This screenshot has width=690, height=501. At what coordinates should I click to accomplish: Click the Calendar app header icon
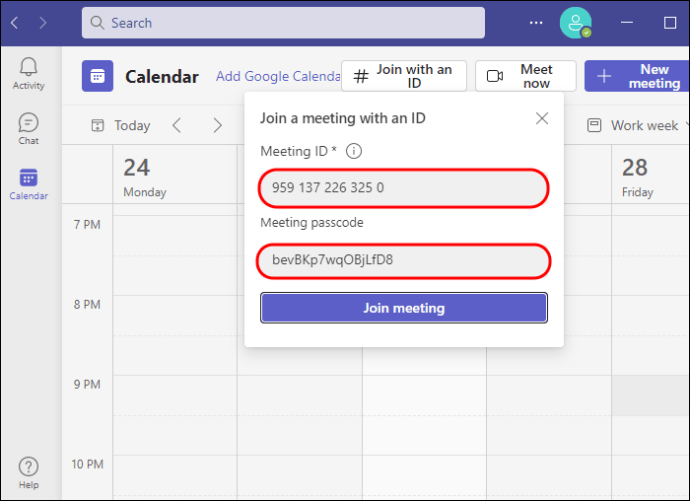[97, 76]
